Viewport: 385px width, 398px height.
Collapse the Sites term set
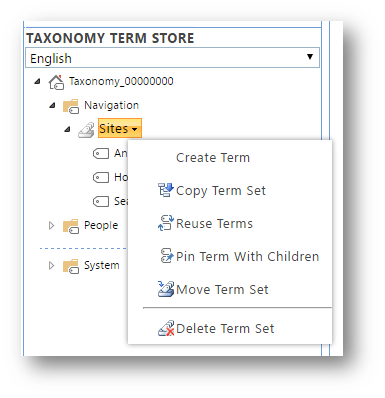point(67,129)
